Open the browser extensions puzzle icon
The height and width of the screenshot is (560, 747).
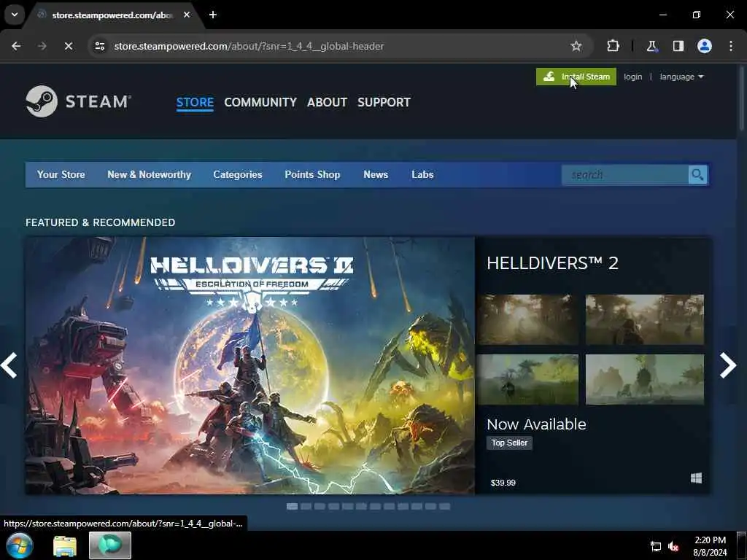click(613, 46)
